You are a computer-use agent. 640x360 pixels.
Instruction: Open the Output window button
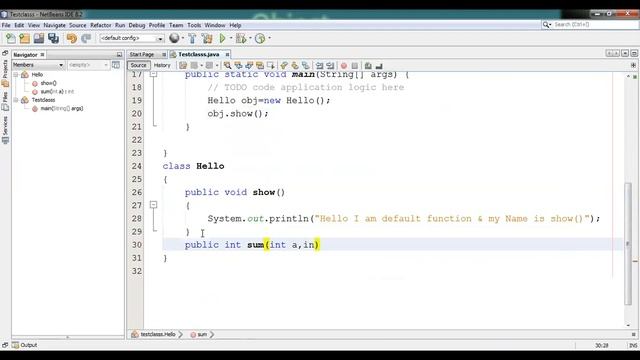[x=24, y=345]
